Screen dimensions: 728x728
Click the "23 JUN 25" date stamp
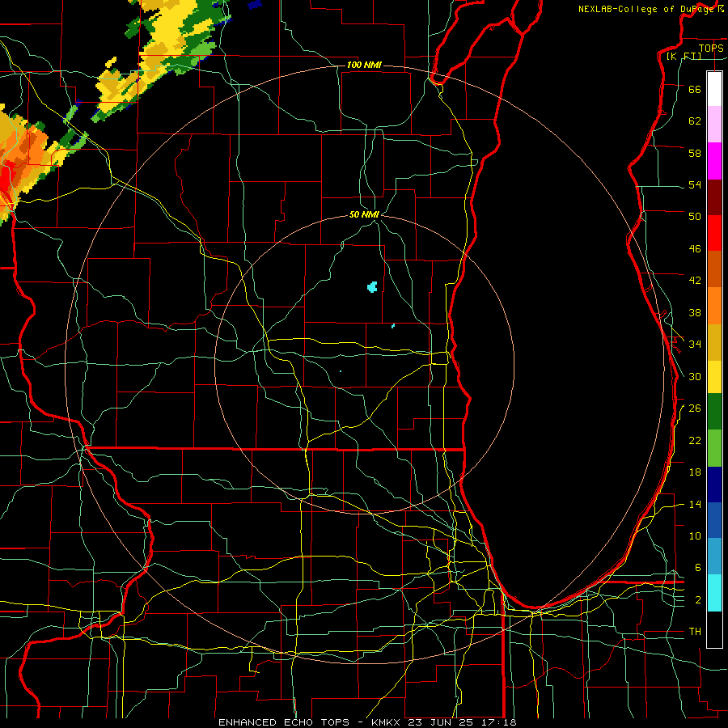(442, 722)
